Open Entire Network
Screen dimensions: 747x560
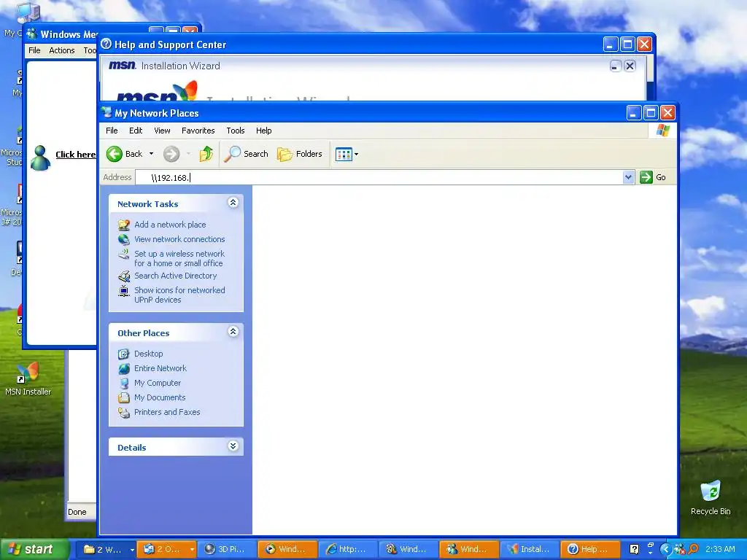pyautogui.click(x=160, y=368)
